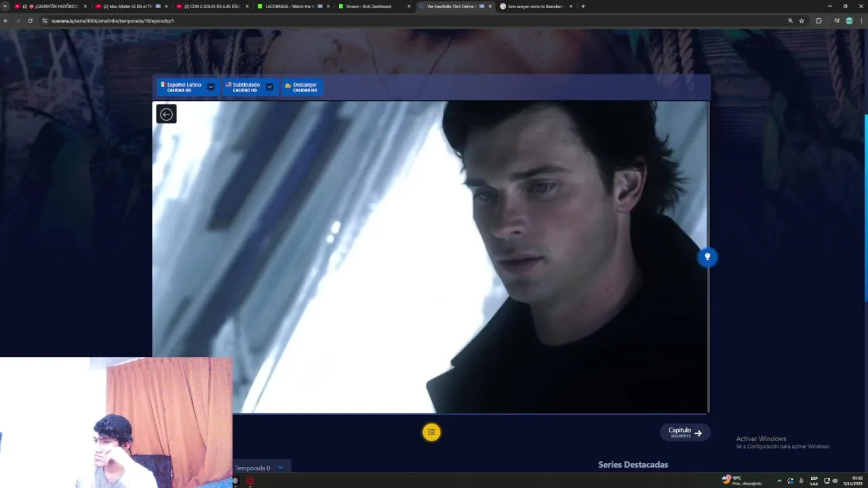This screenshot has width=868, height=488.
Task: Open the volume speaker icon in system tray
Action: click(835, 481)
